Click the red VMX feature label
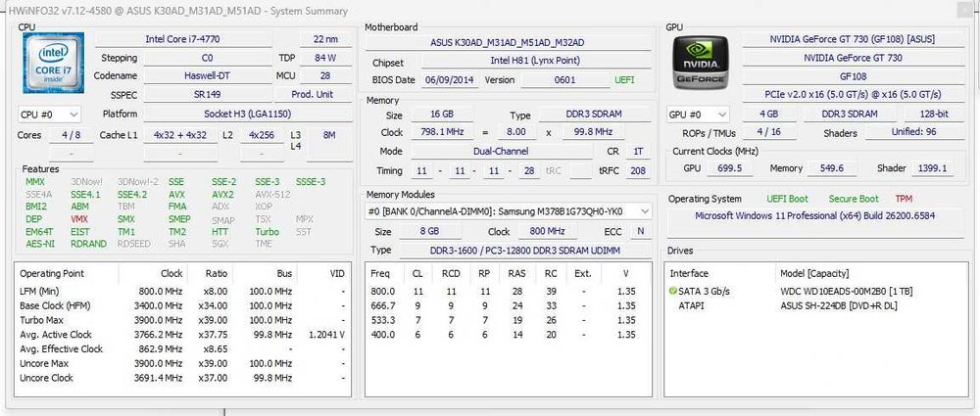Image resolution: width=980 pixels, height=416 pixels. [x=79, y=219]
